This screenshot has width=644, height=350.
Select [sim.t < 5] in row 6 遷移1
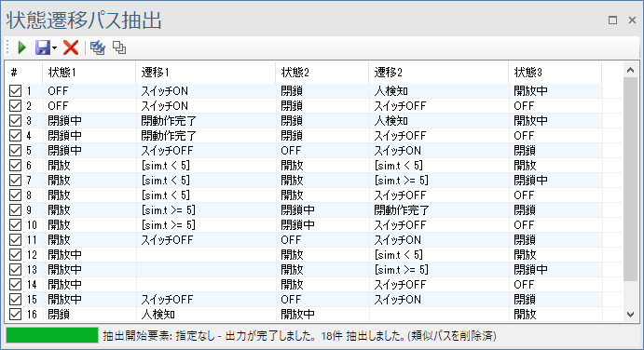pos(166,166)
